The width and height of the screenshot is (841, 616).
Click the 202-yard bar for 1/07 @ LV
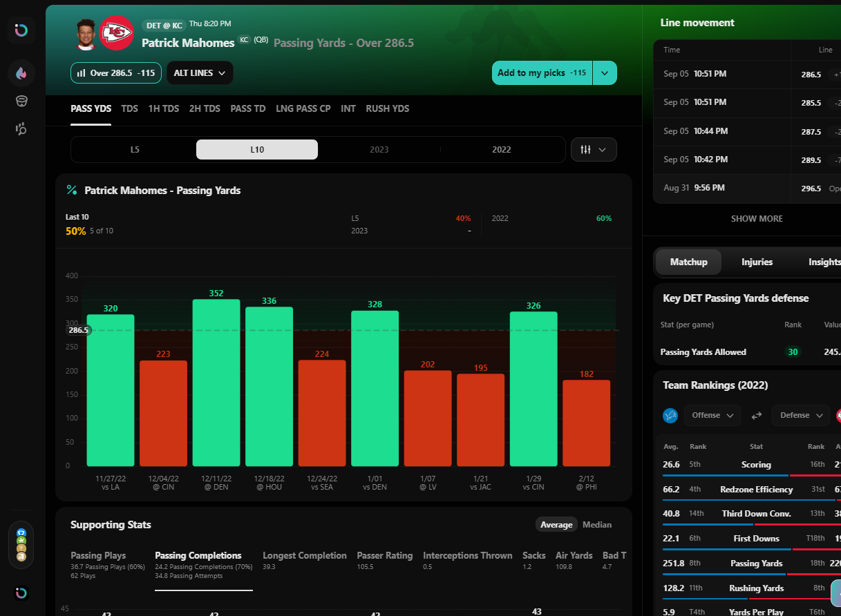(428, 418)
